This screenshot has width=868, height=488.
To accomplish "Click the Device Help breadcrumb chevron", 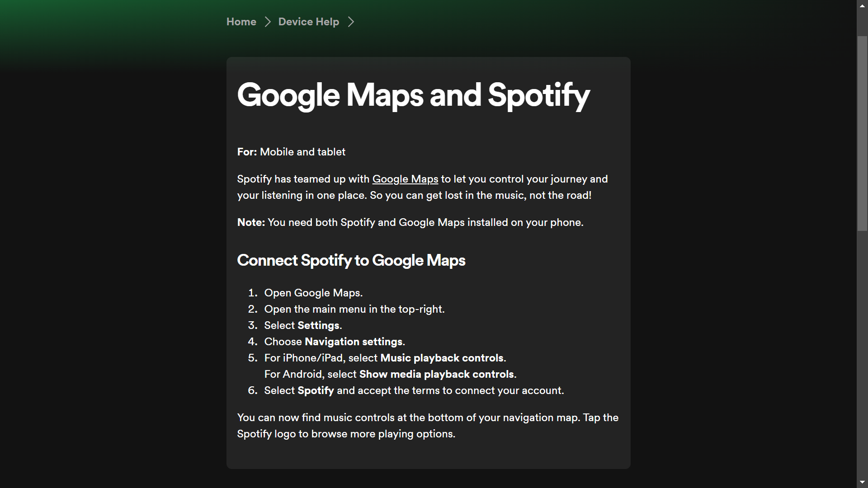I will coord(352,22).
